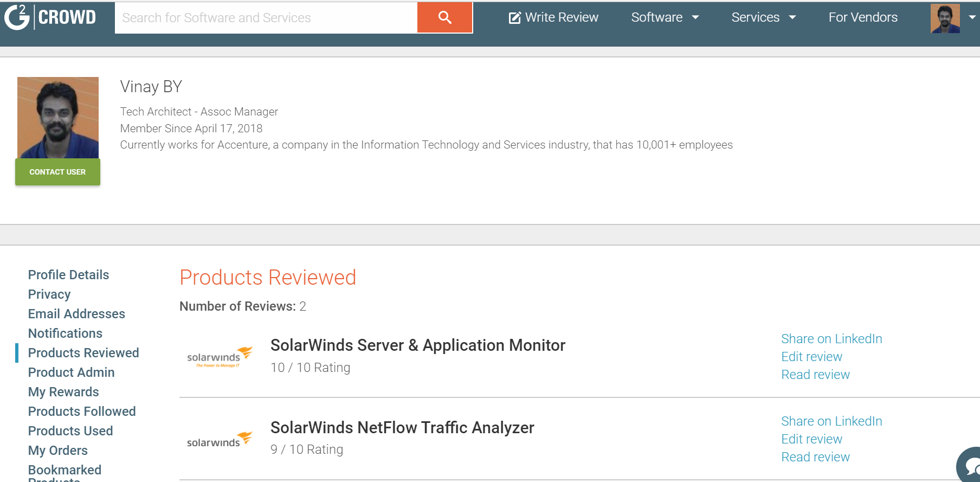This screenshot has height=482, width=980.
Task: Click the user avatar in header
Action: click(945, 18)
